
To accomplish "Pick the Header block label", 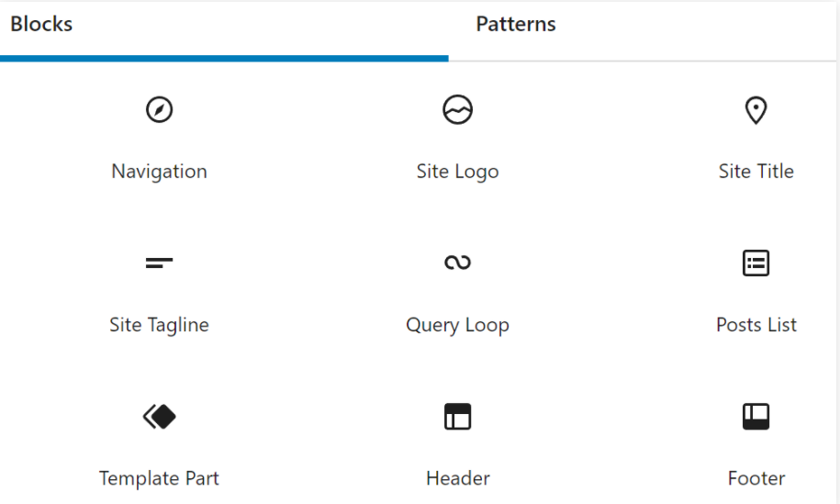I will point(457,478).
